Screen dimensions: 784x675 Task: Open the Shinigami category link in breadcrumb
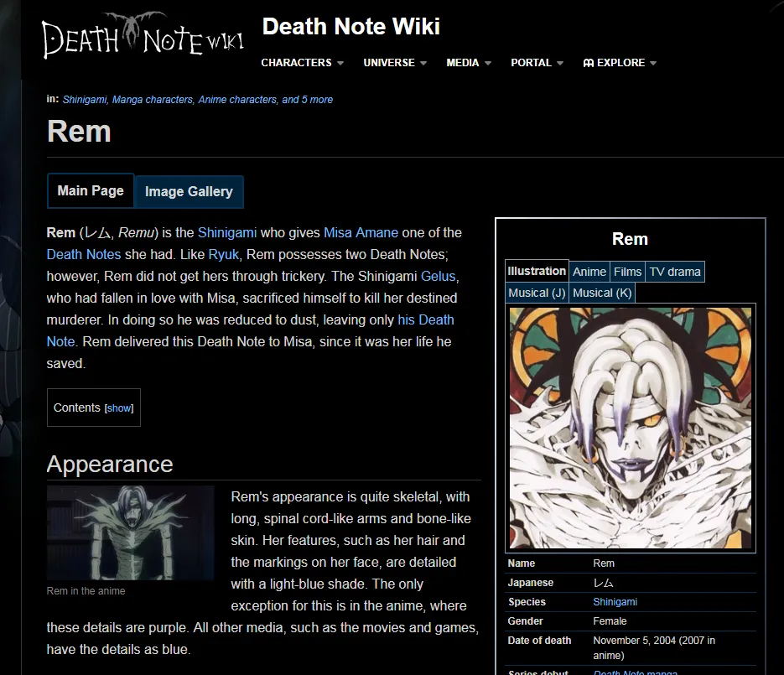coord(85,100)
